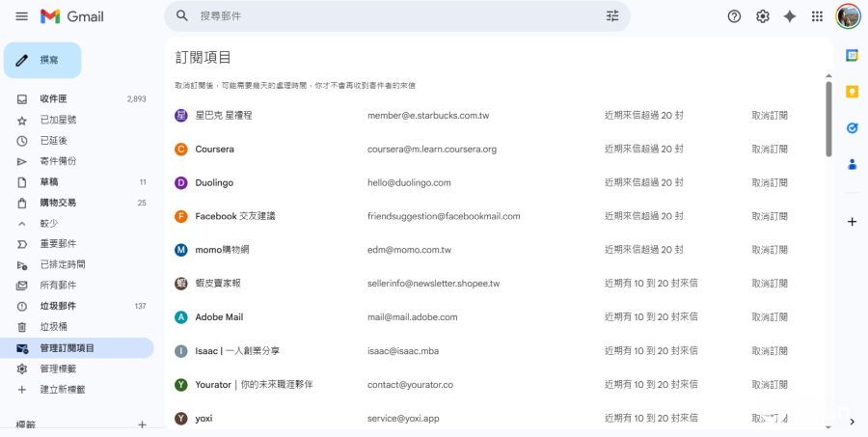
Task: Open Google Tasks in side panel
Action: [x=852, y=127]
